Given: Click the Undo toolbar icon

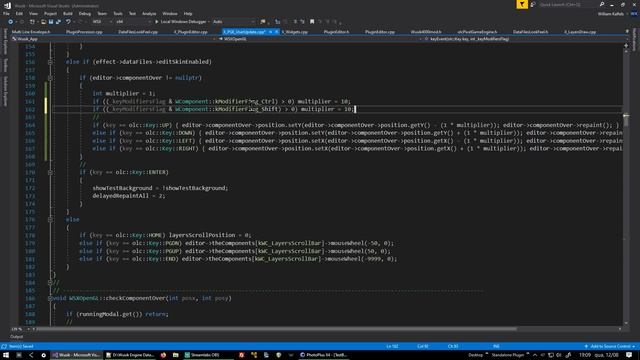Looking at the screenshot, I should coord(68,22).
